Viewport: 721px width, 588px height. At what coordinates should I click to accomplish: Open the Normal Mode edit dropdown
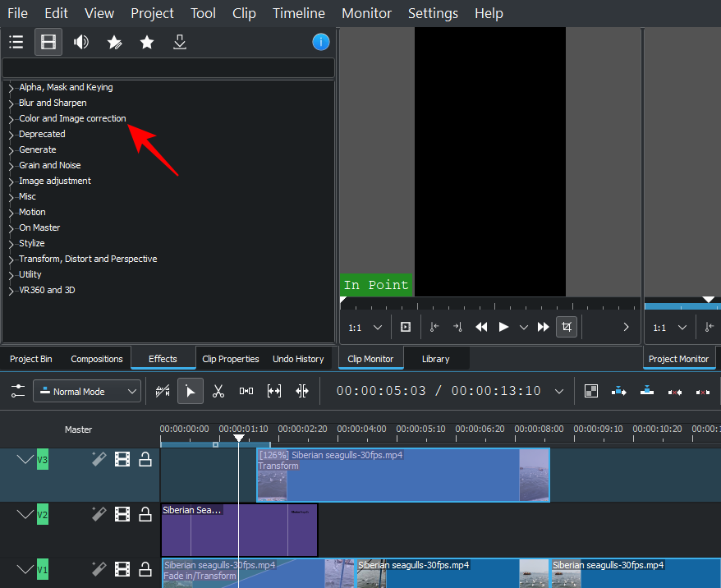(87, 392)
